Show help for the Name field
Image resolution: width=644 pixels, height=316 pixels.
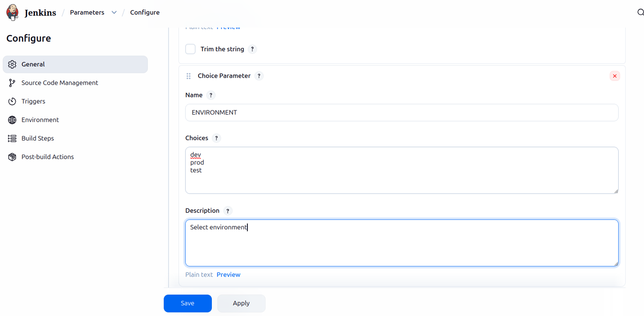(211, 95)
